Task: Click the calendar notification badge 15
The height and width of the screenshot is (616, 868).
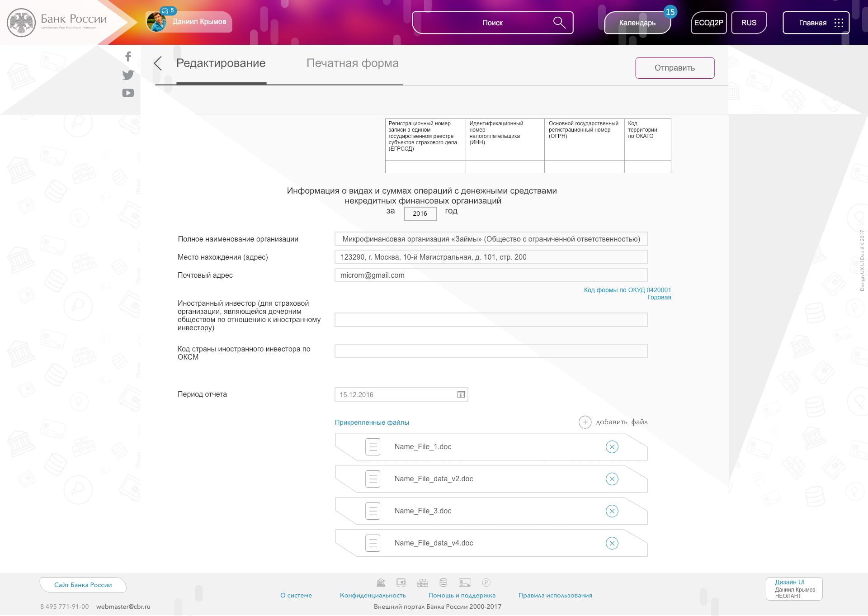Action: coord(670,12)
